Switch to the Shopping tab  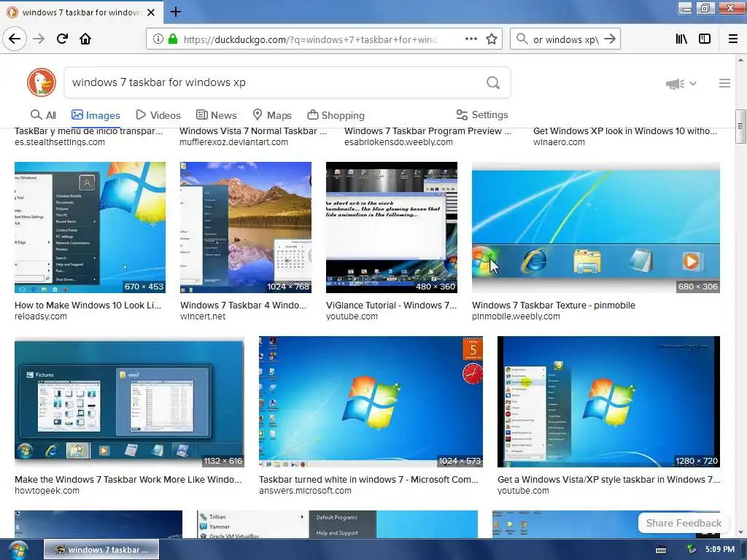click(336, 114)
